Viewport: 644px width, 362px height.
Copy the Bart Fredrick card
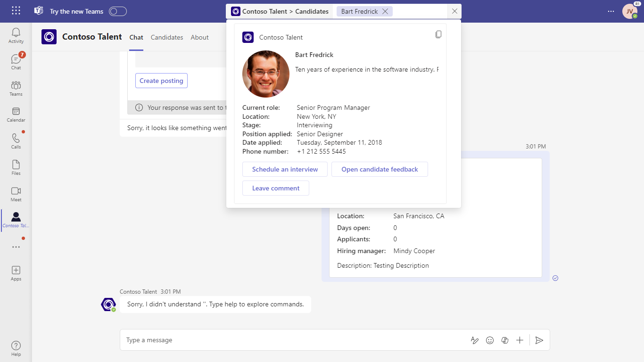coord(438,34)
